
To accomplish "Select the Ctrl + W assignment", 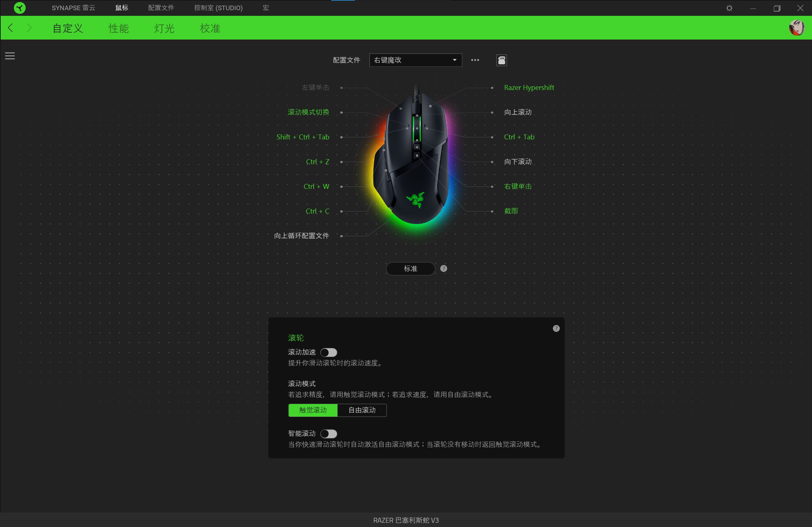I will click(316, 187).
